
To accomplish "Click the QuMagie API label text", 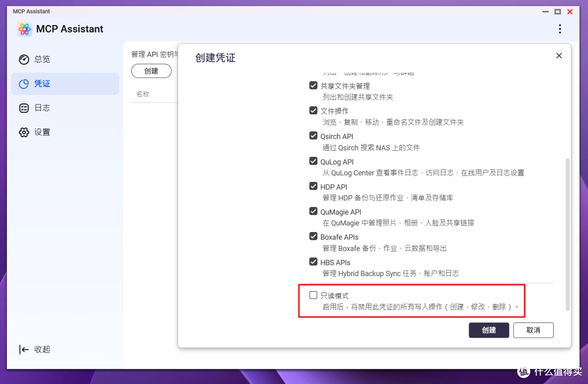I will tap(340, 212).
